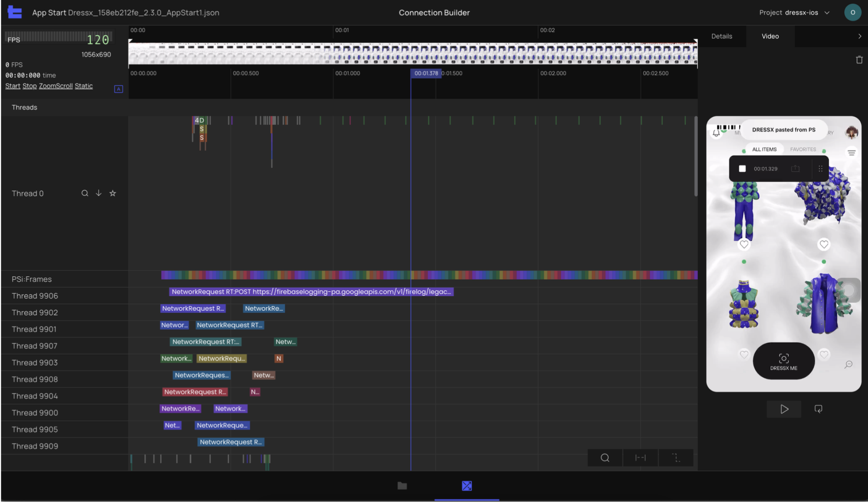Click the N block on Thread 9903

(x=278, y=359)
